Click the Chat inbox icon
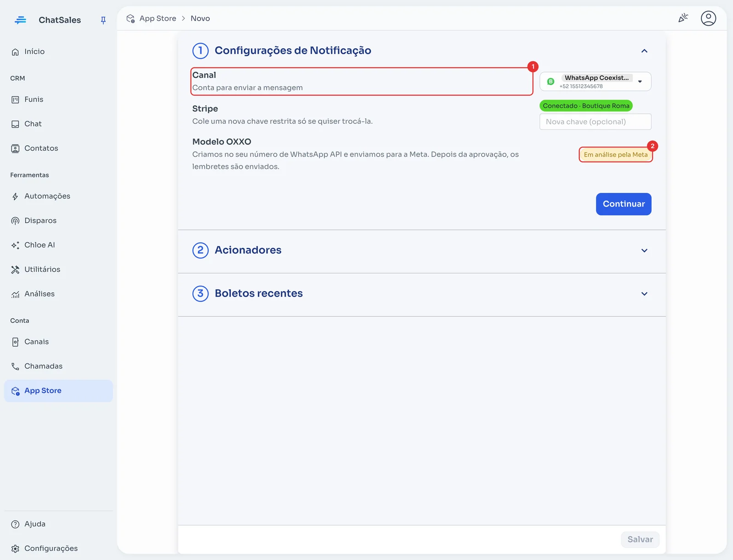This screenshot has width=733, height=560. (x=15, y=124)
